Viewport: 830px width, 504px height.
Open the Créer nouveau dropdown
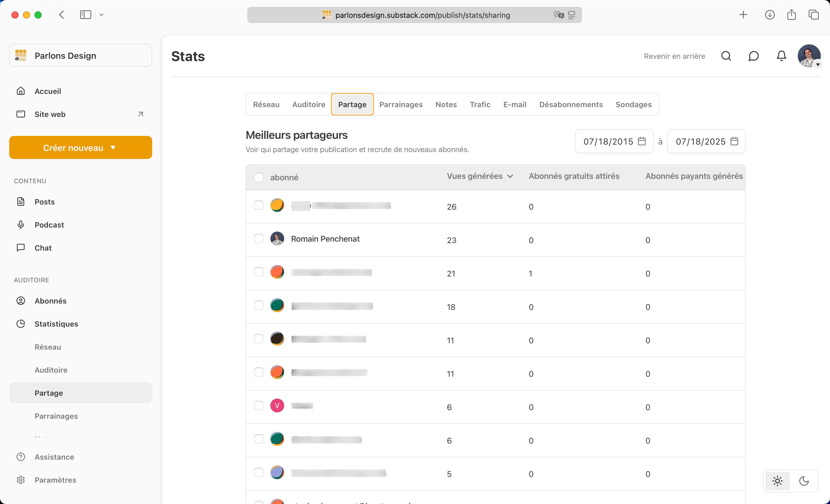pyautogui.click(x=80, y=147)
